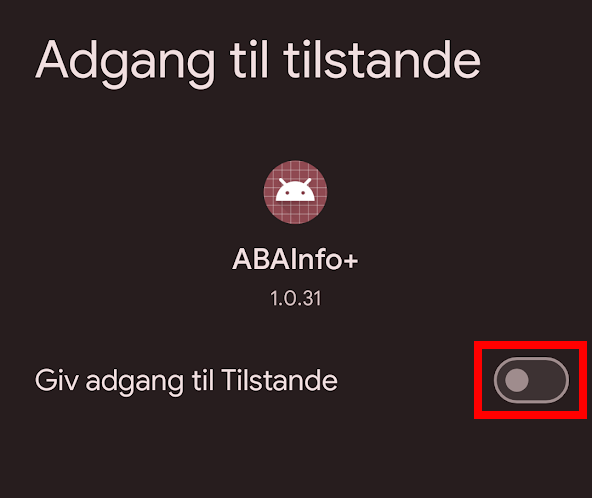Tap the Giv adgang til Tilstande label
Image resolution: width=592 pixels, height=498 pixels.
(x=186, y=381)
